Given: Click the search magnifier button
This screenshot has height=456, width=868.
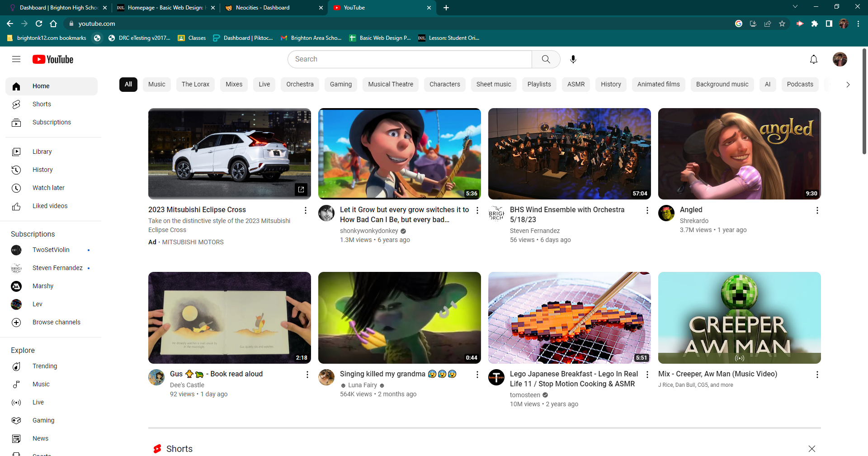Looking at the screenshot, I should coord(546,59).
